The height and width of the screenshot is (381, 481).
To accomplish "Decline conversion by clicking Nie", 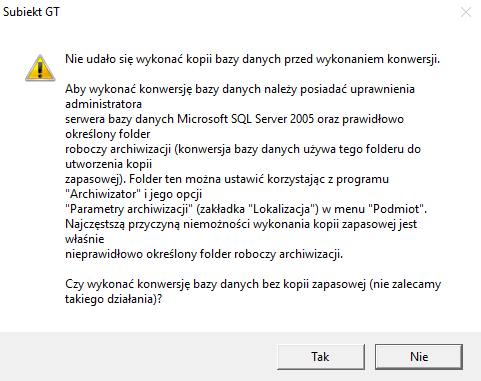I will 419,357.
